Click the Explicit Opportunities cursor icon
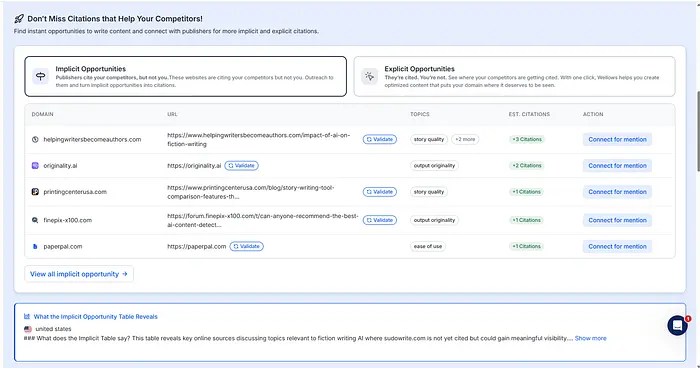Viewport: 700px width, 368px height. [x=370, y=76]
